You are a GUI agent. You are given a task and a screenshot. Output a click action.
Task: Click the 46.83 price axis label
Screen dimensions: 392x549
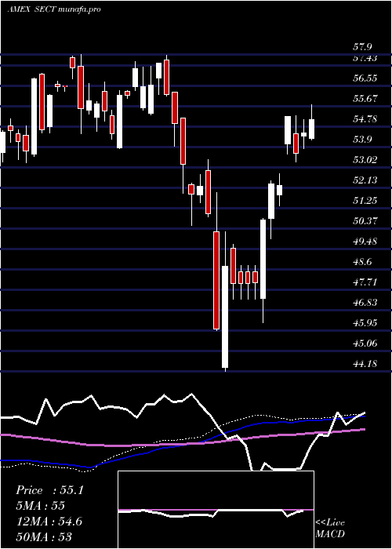(365, 302)
